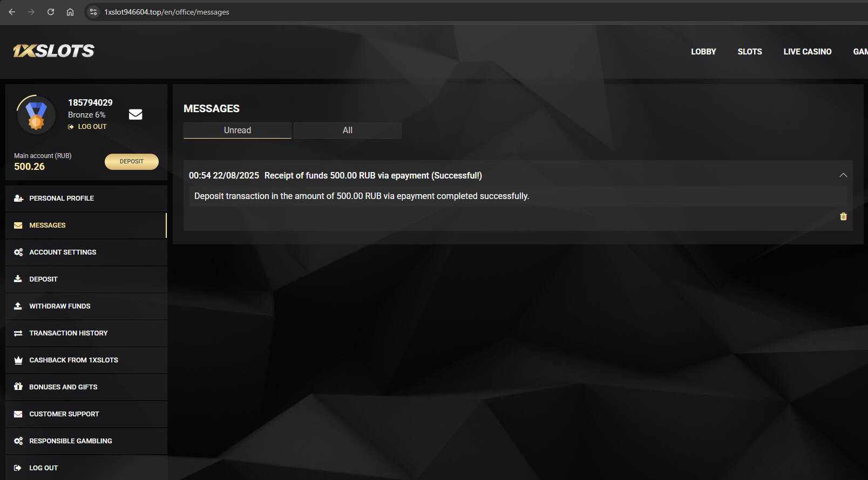Click 'Main account (RUB)' label
Image resolution: width=868 pixels, height=480 pixels.
point(43,156)
